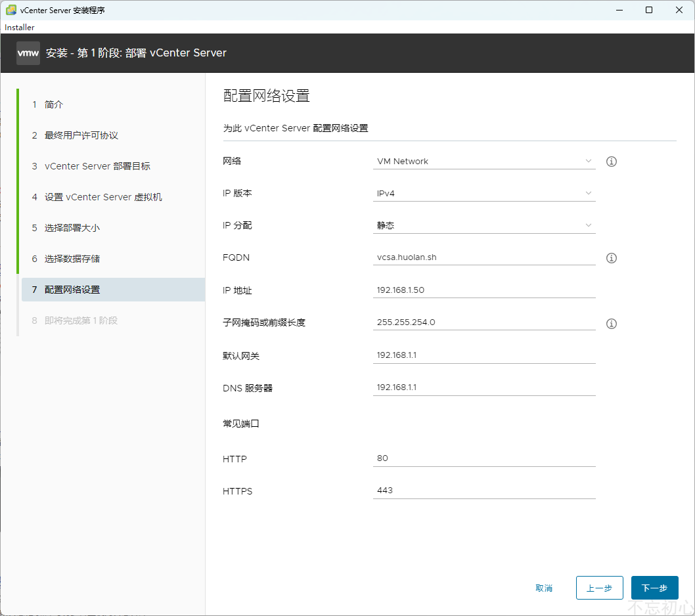Minimize the installer window

point(619,10)
